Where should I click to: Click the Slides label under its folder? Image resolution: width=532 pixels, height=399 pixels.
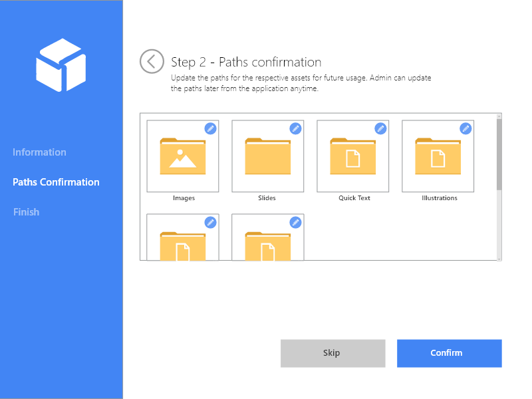[x=268, y=198]
